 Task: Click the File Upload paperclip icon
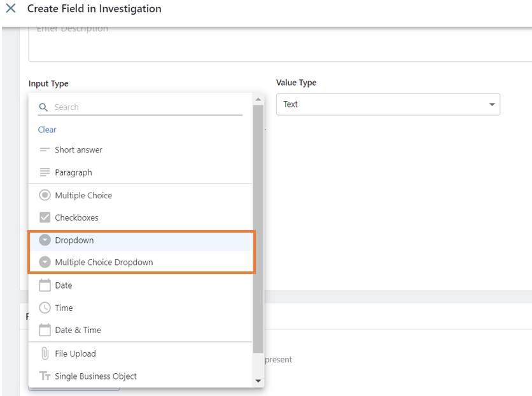(45, 353)
